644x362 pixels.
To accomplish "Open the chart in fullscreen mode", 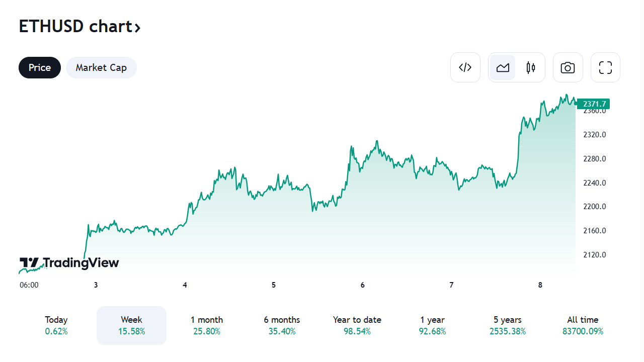I will 605,67.
